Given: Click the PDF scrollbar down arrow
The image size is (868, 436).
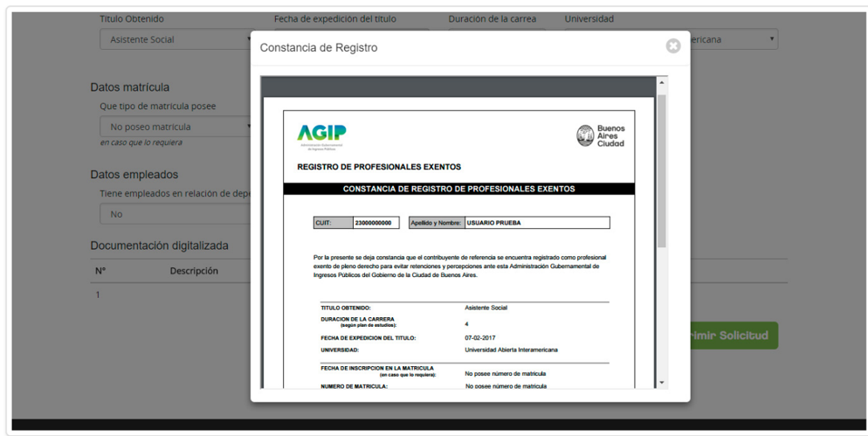Looking at the screenshot, I should tap(661, 383).
